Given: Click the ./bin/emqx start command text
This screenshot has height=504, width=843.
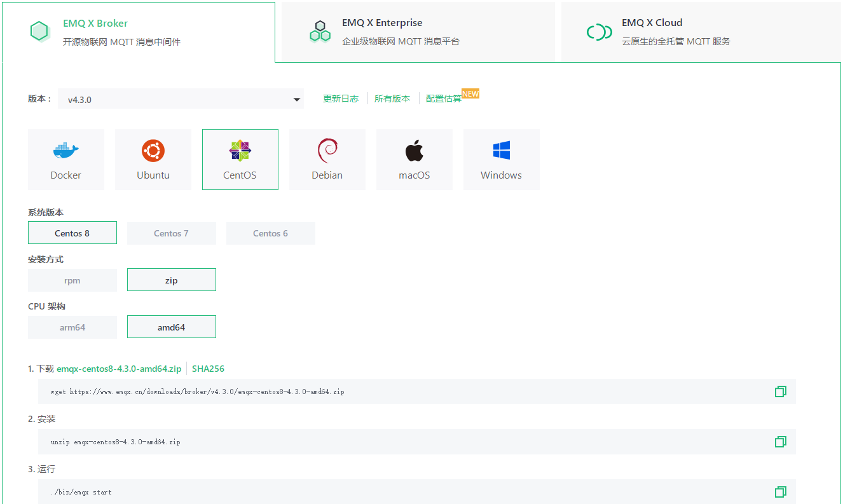Looking at the screenshot, I should click(x=81, y=492).
